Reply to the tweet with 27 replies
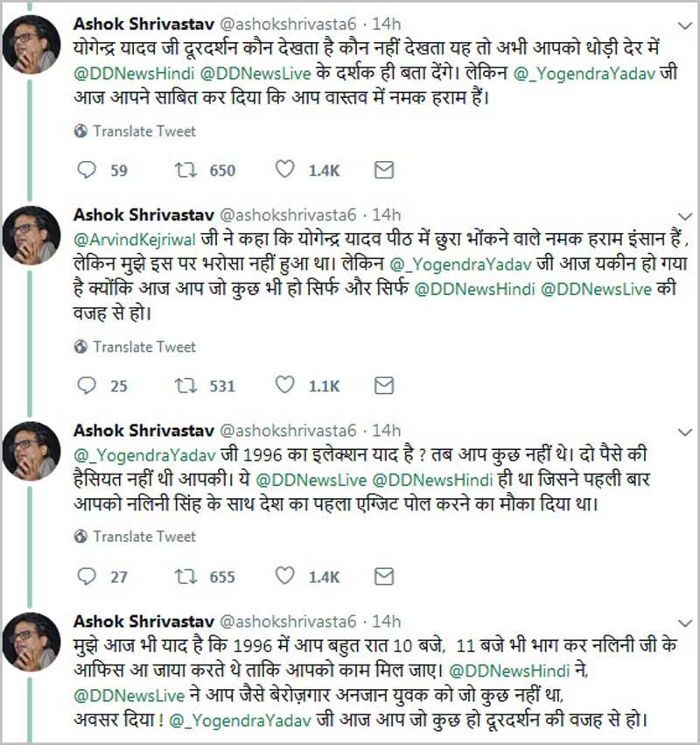Screen dimensions: 700x745 pos(87,576)
